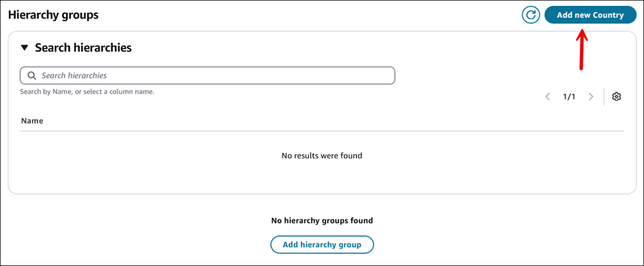Go to the previous page of results
Viewport: 644px width, 266px height.
(x=547, y=96)
